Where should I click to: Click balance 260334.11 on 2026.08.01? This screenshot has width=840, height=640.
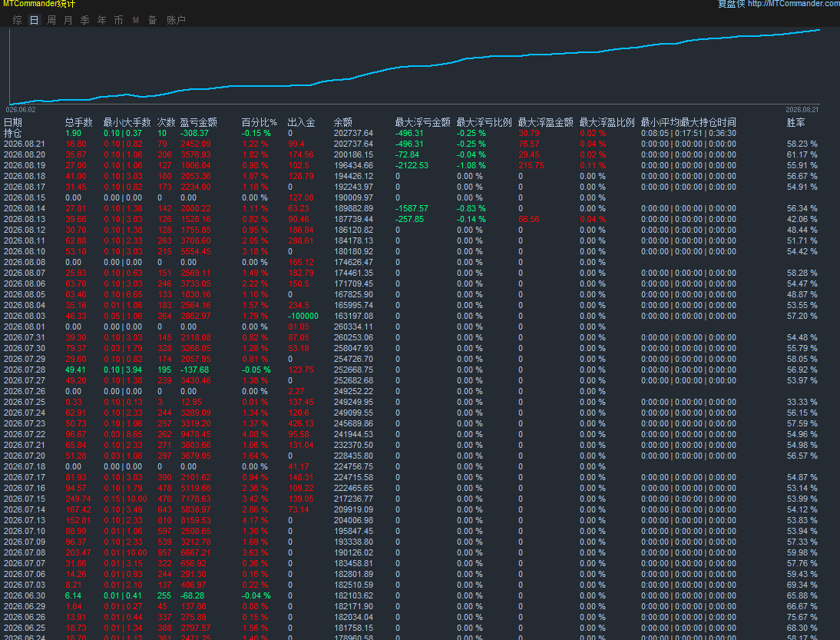(x=353, y=327)
